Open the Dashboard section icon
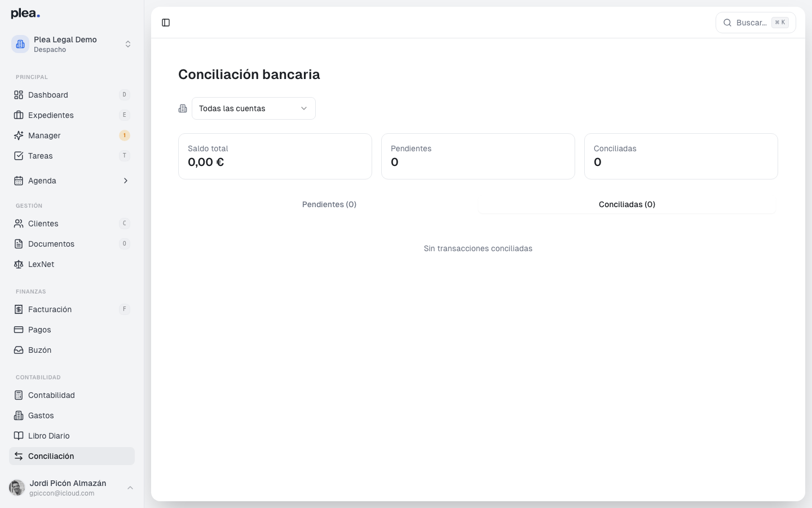The height and width of the screenshot is (508, 812). (18, 95)
